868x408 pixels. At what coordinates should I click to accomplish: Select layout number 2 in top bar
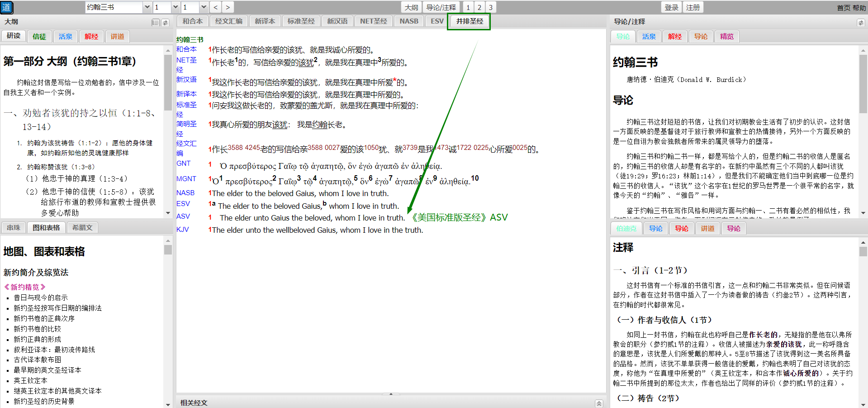pyautogui.click(x=479, y=7)
